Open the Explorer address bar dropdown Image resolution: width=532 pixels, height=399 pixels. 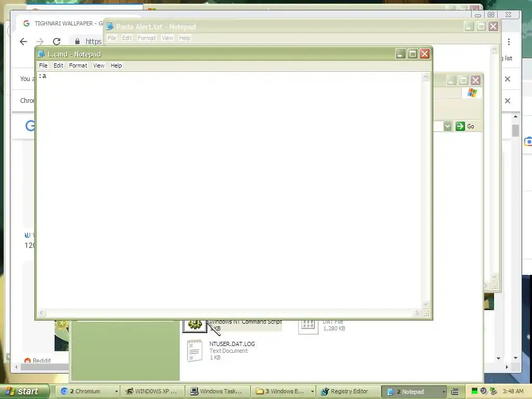click(447, 126)
